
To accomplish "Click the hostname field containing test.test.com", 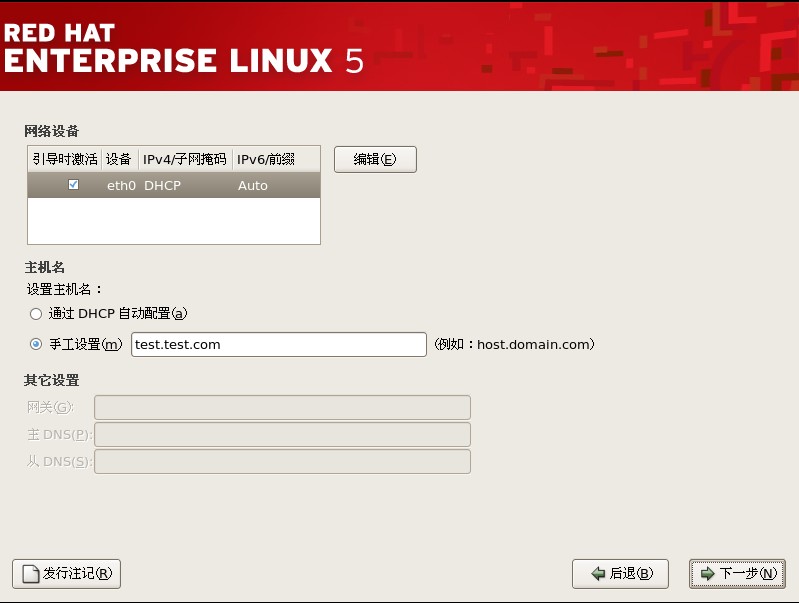I will pos(279,345).
